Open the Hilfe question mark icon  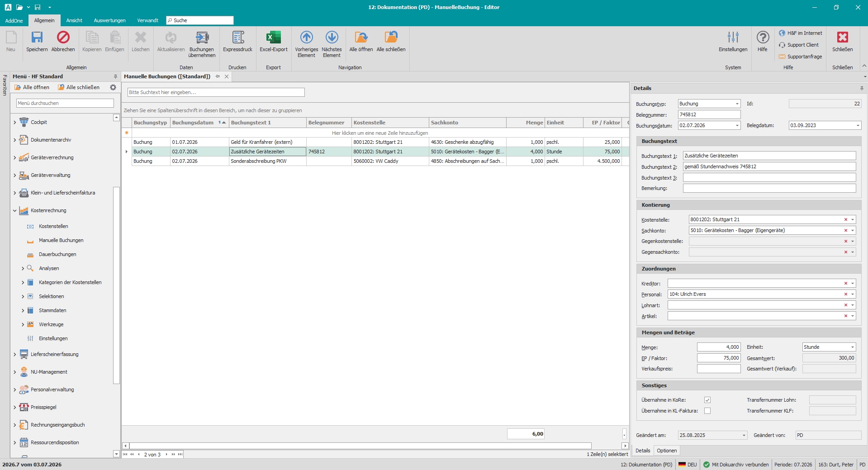coord(763,37)
